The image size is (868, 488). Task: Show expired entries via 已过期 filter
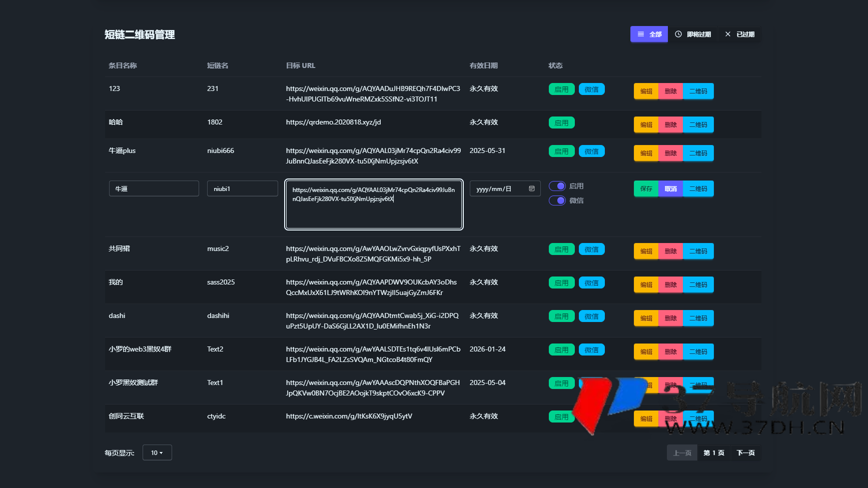(739, 34)
